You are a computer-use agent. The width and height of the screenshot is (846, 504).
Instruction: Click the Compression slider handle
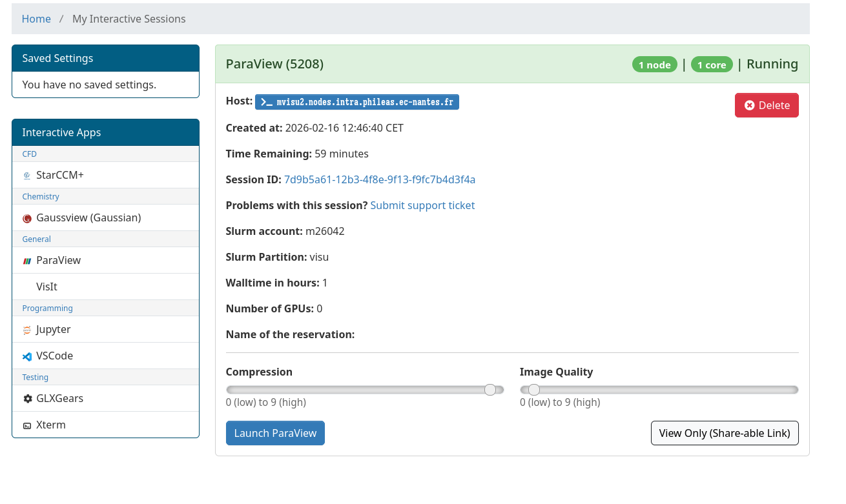pyautogui.click(x=490, y=390)
